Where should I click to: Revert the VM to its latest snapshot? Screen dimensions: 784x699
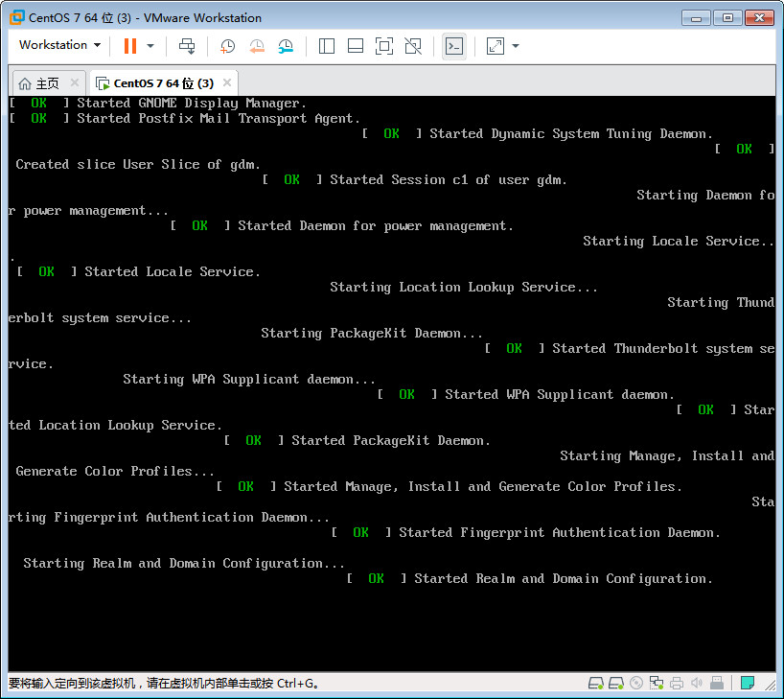(257, 45)
